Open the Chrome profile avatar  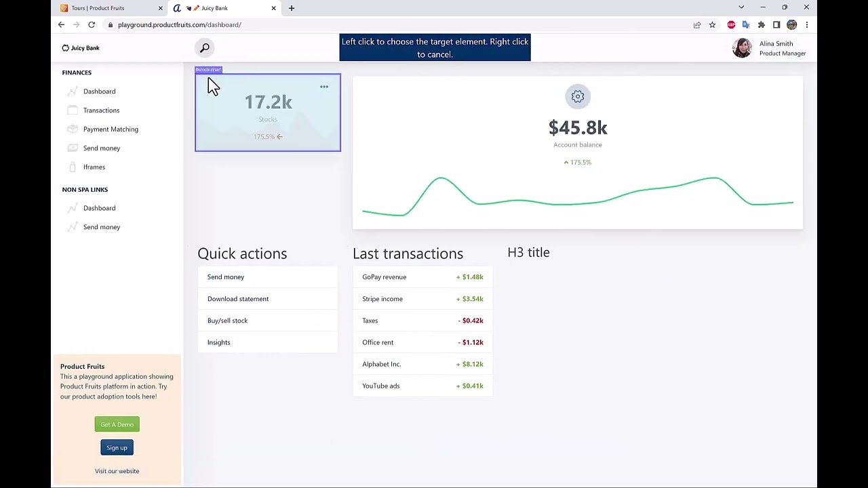click(x=791, y=25)
